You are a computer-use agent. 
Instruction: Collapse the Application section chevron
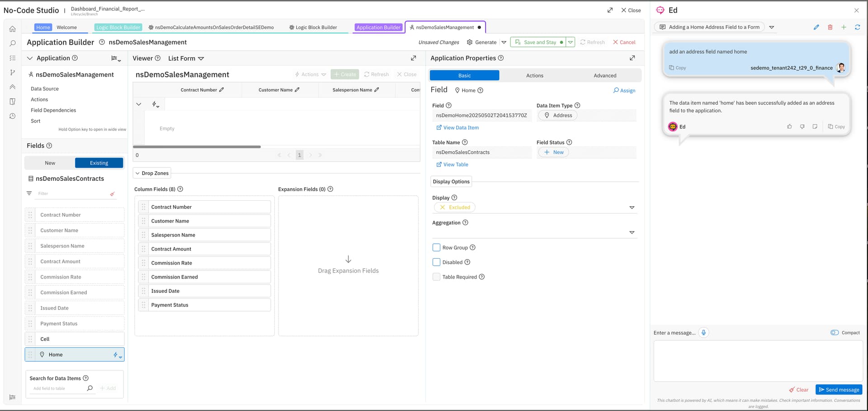click(x=30, y=58)
